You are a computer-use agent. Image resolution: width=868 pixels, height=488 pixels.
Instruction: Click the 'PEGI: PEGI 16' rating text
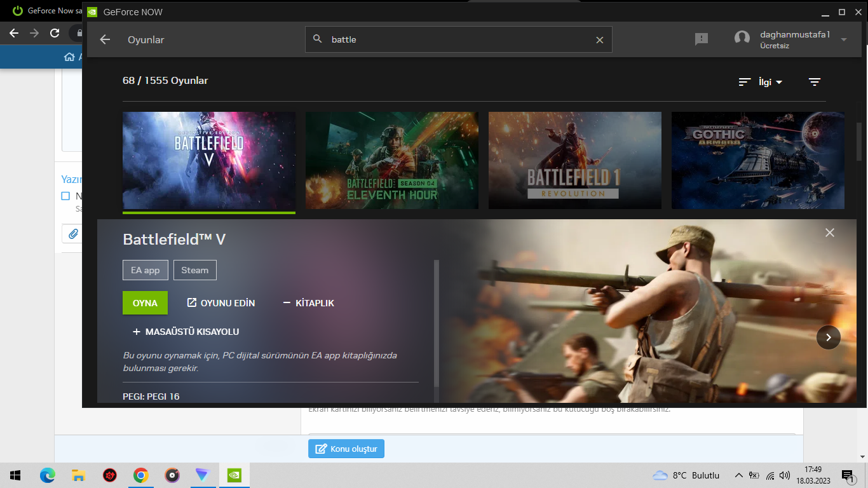pyautogui.click(x=151, y=396)
